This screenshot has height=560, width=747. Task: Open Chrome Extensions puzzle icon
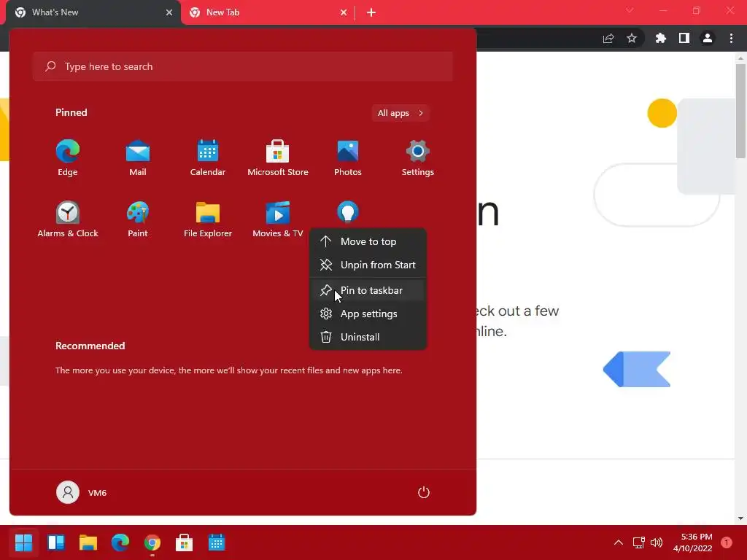coord(661,38)
